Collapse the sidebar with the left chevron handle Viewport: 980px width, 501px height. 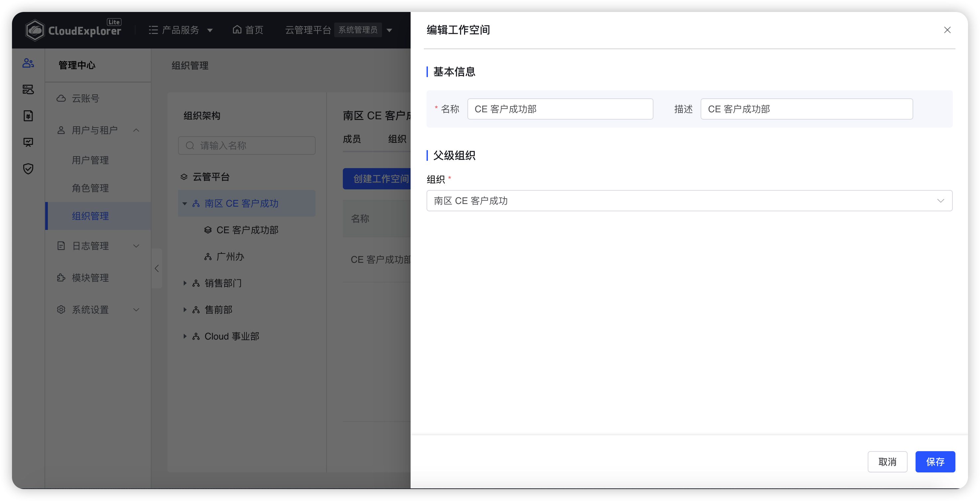(157, 268)
